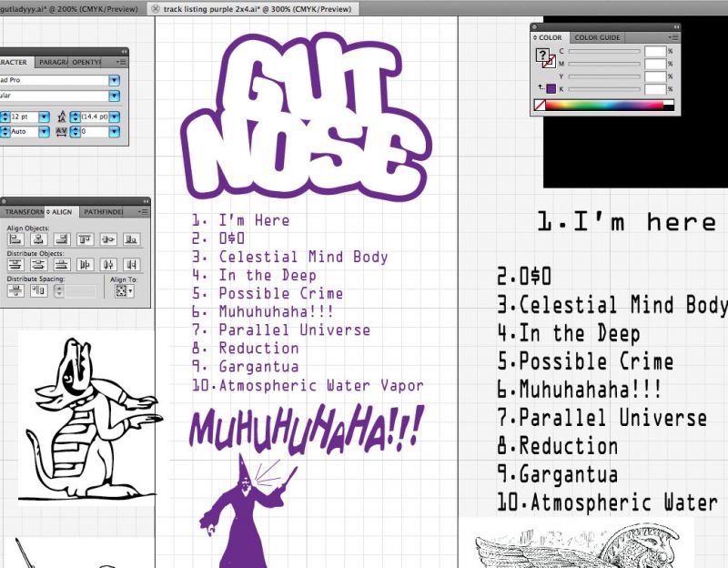Select the None swatch in Color panel

pyautogui.click(x=540, y=106)
